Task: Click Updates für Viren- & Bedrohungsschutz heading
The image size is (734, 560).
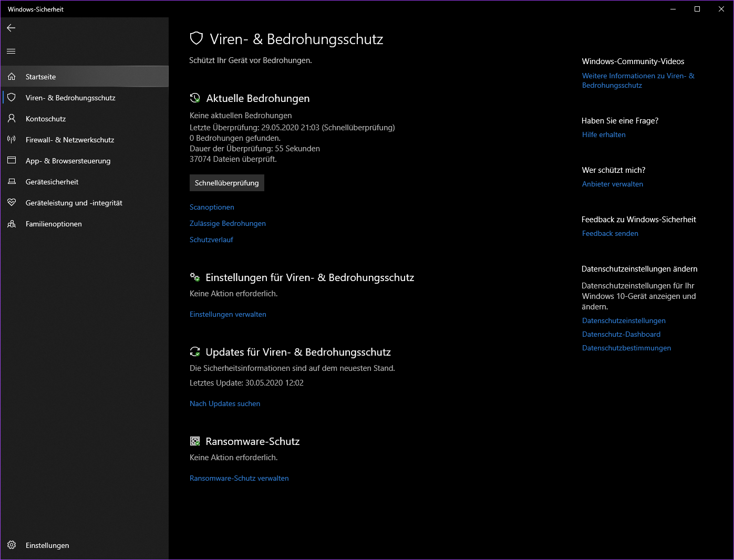Action: point(298,352)
